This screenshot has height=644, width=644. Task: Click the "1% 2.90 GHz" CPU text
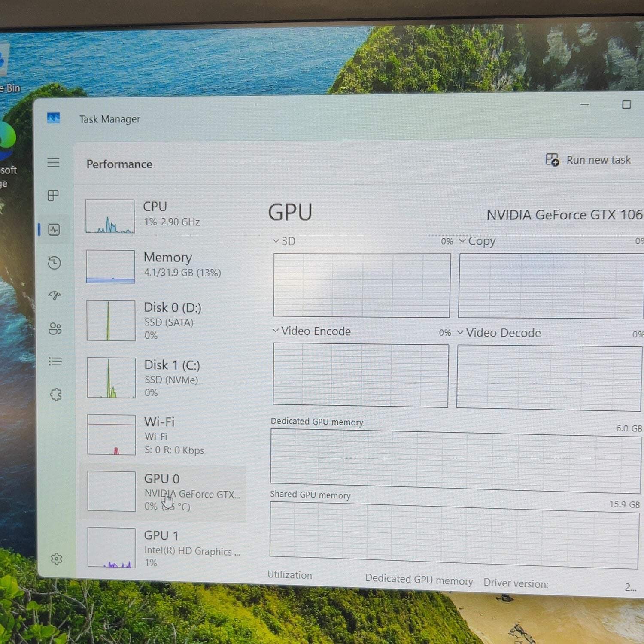coord(172,222)
